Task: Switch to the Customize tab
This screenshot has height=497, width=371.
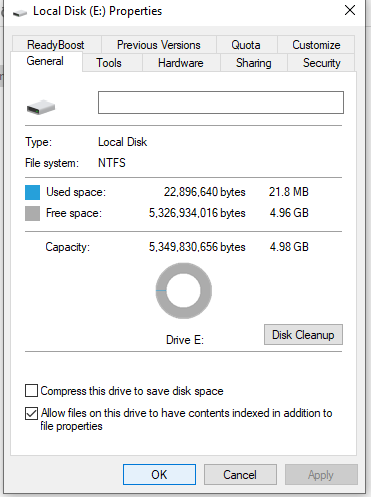Action: pyautogui.click(x=316, y=45)
